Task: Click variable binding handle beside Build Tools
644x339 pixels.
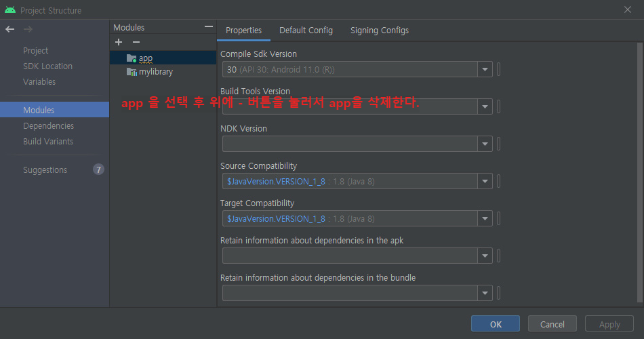Action: (499, 107)
